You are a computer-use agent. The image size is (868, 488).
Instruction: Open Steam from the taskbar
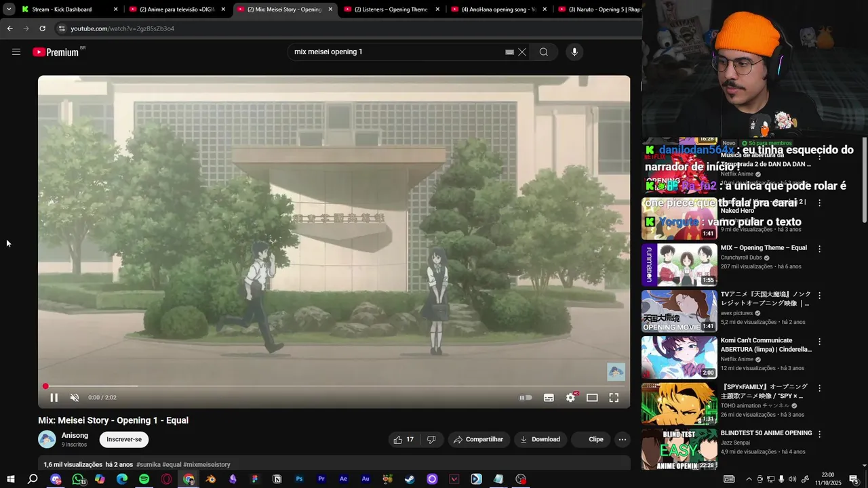[x=410, y=479]
